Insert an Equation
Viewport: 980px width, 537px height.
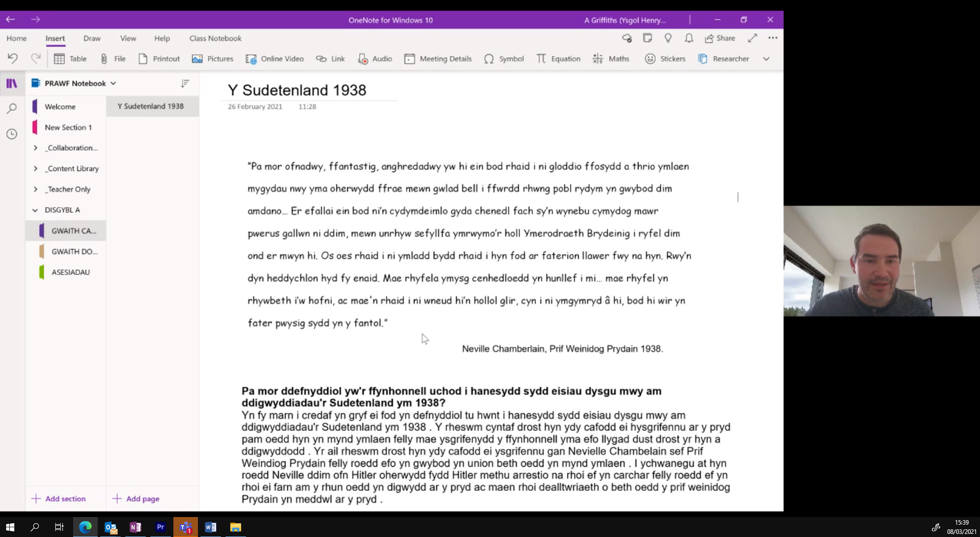(x=558, y=59)
